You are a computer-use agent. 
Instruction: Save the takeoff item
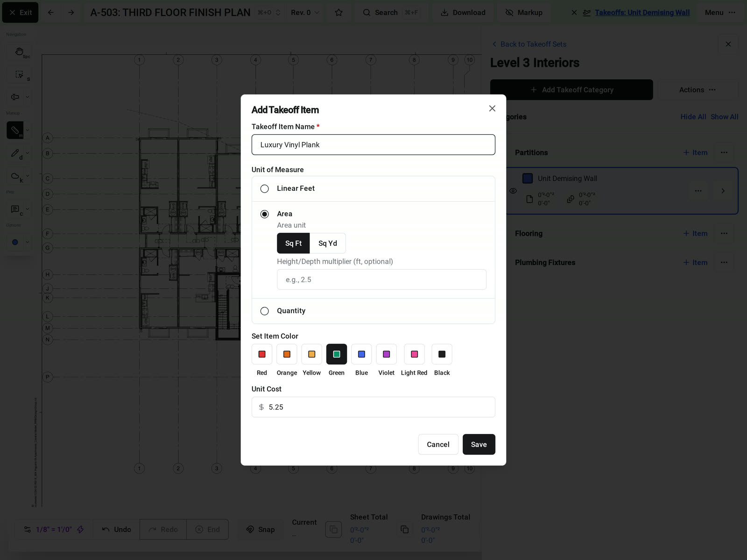(479, 444)
